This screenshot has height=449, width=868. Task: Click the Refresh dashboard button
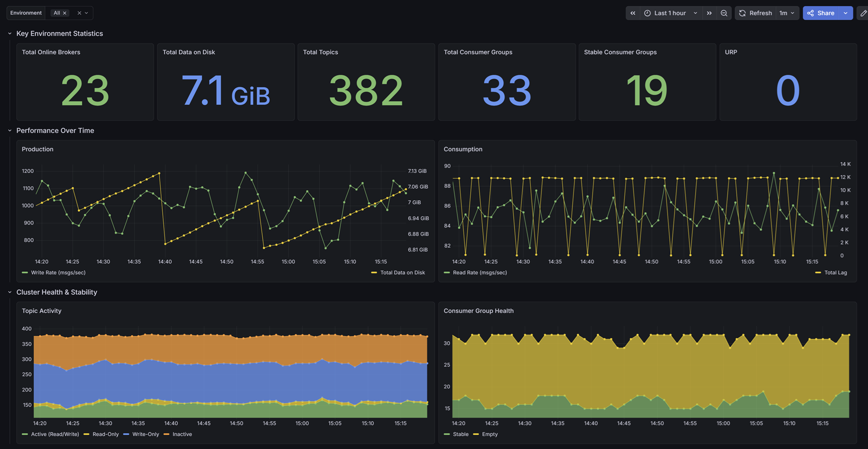click(x=755, y=13)
